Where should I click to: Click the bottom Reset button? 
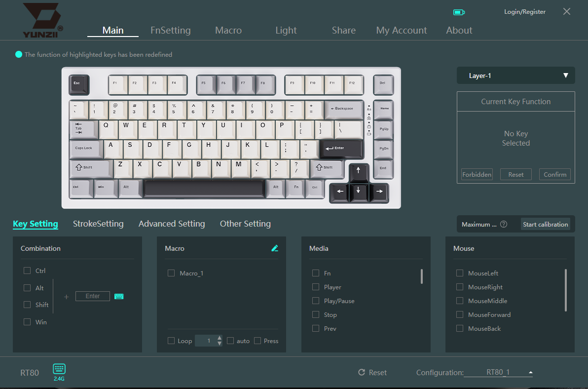[372, 373]
